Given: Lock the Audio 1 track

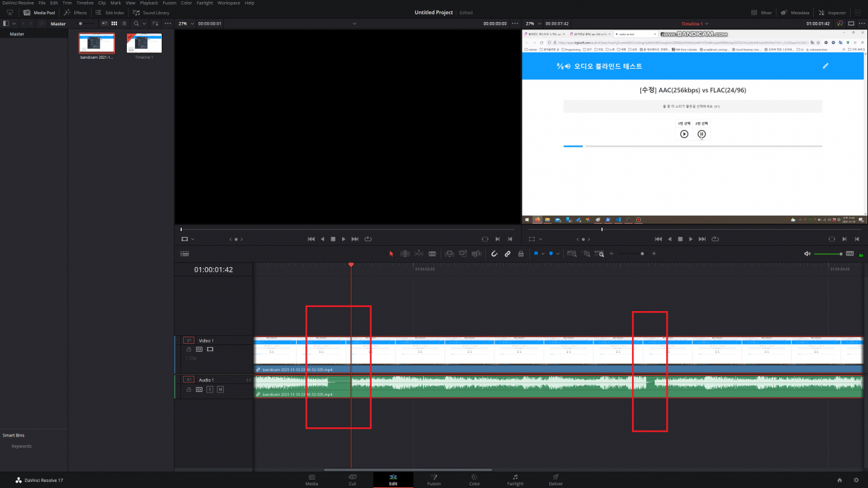Looking at the screenshot, I should (x=188, y=389).
